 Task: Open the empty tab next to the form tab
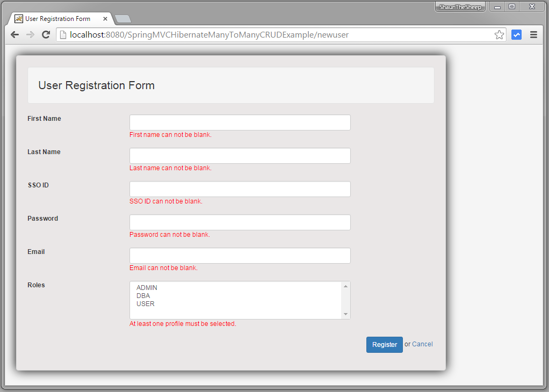pyautogui.click(x=122, y=18)
